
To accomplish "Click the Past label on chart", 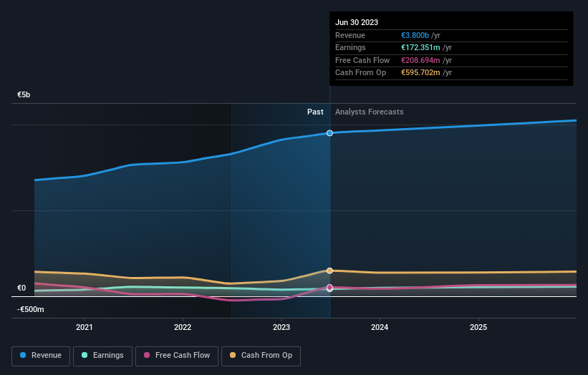I will coord(315,112).
